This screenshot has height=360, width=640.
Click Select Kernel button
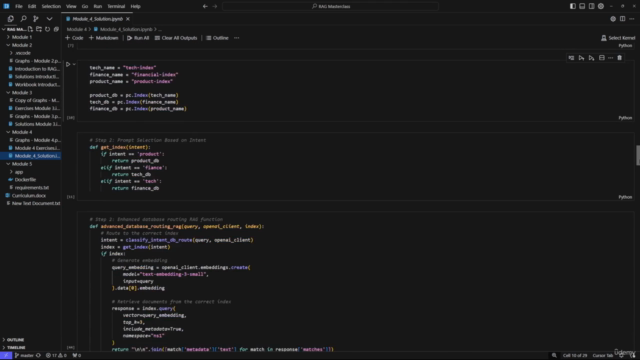[618, 38]
